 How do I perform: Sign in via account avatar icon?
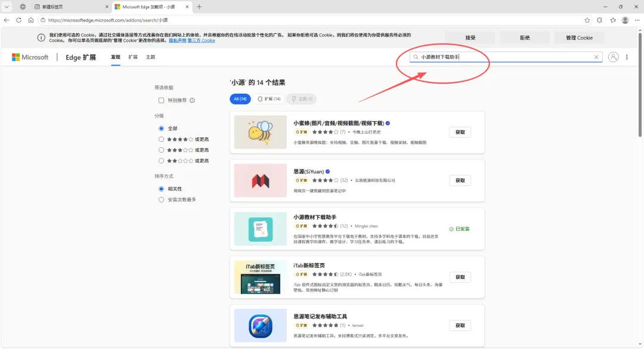click(613, 57)
